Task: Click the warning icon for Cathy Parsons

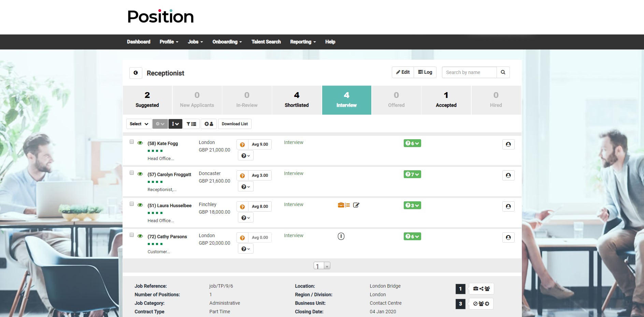Action: point(341,236)
